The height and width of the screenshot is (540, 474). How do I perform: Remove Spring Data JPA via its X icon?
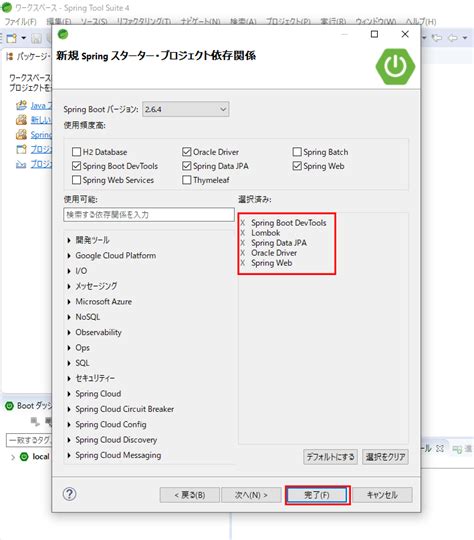coord(243,243)
